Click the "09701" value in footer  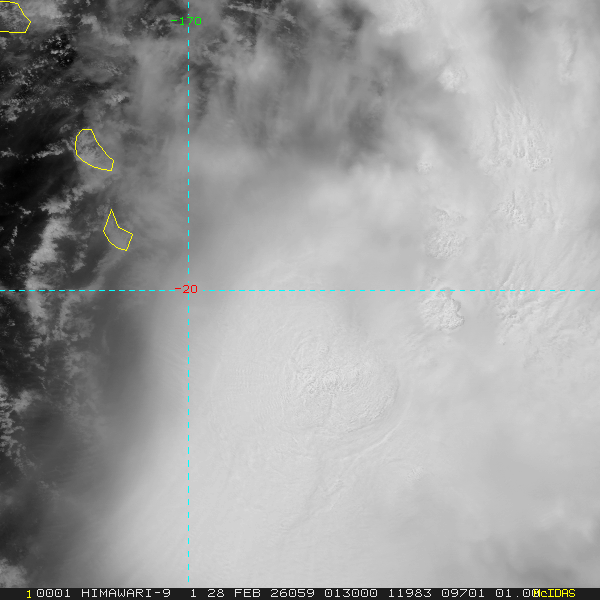point(463,593)
